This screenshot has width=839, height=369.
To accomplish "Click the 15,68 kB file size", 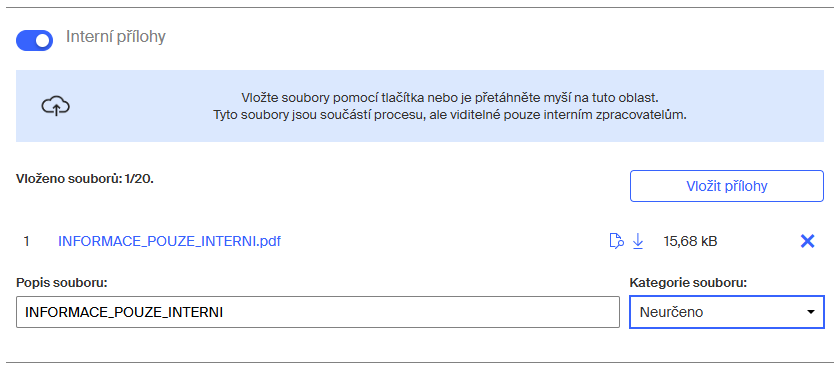I will [x=690, y=241].
